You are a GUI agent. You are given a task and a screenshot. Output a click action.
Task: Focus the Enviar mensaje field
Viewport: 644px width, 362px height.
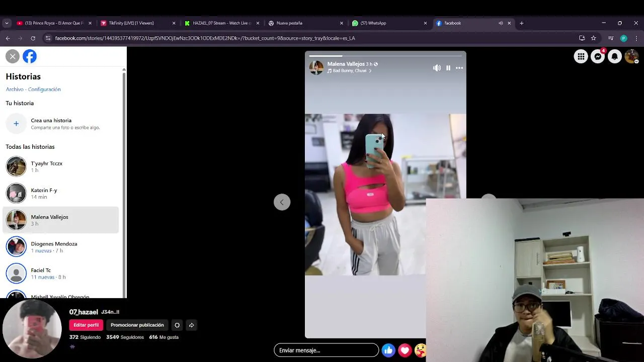pyautogui.click(x=326, y=350)
